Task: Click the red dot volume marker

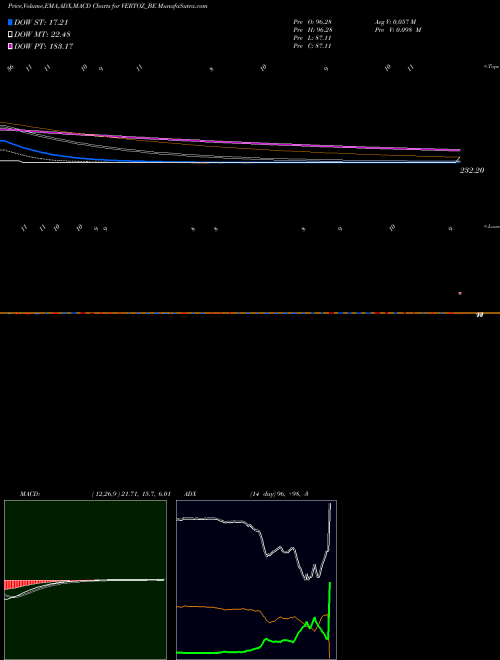Action: click(x=460, y=293)
